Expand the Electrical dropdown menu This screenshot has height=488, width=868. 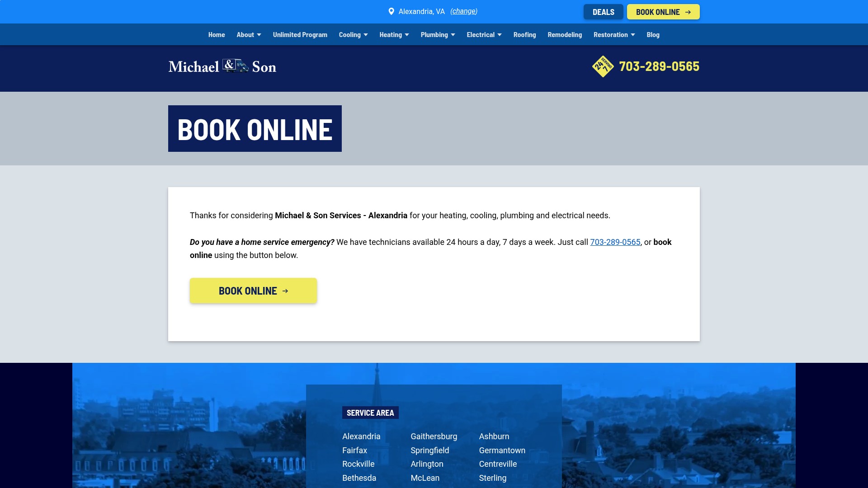(484, 35)
